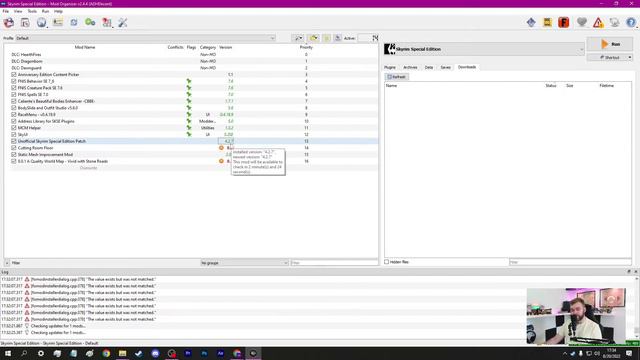Click the Install Mod from archive icon
The width and height of the screenshot is (640, 360).
tap(25, 22)
